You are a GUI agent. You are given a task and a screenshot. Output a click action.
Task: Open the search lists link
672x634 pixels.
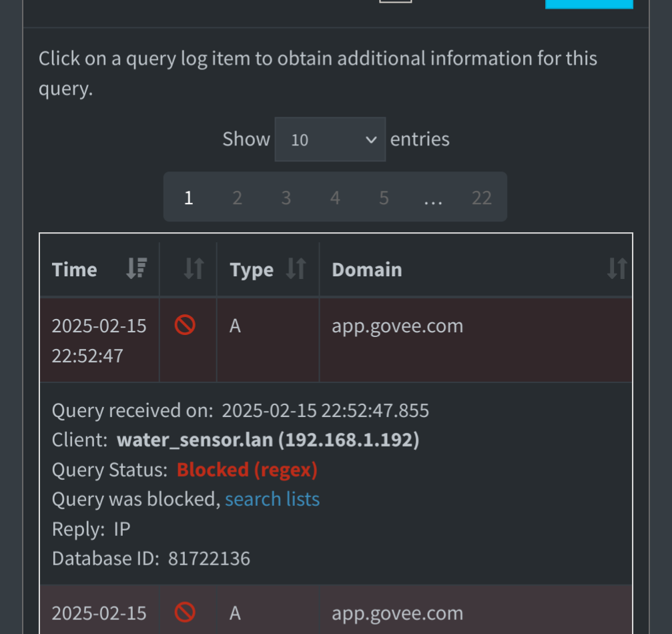tap(272, 499)
